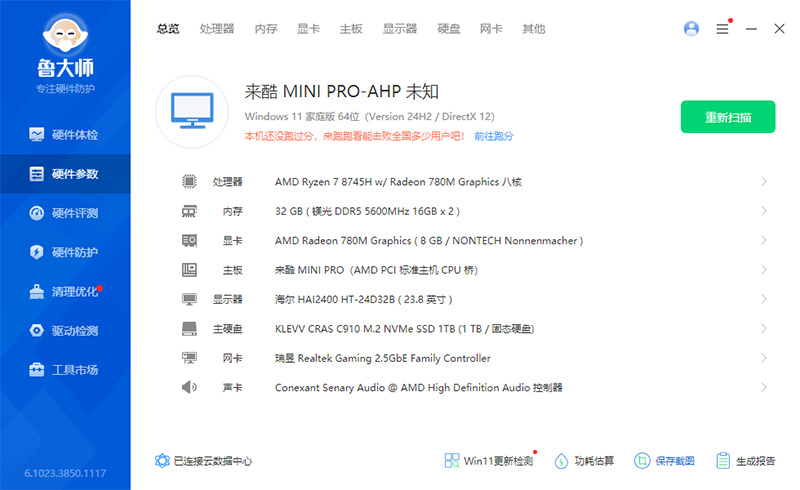
Task: Click Conexant Senary Audio text
Action: coord(418,388)
